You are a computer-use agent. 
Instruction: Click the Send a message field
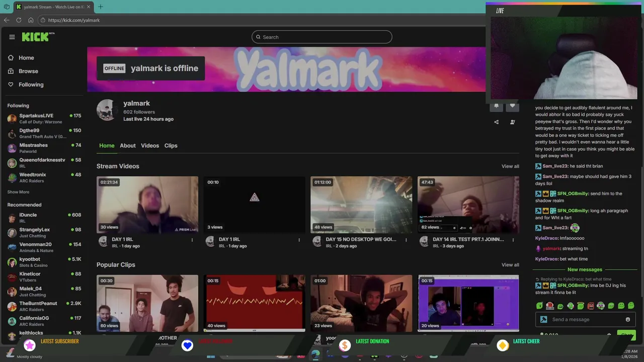[x=585, y=319]
